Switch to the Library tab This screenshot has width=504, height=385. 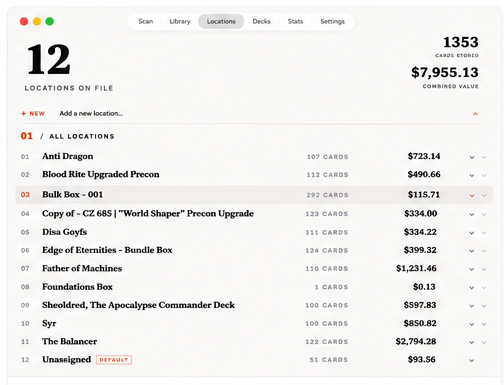[x=180, y=21]
